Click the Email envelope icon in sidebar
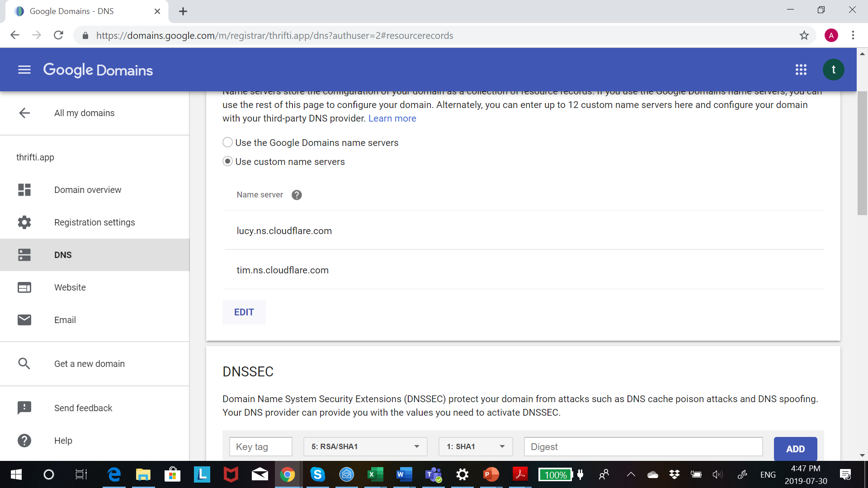Viewport: 868px width, 488px height. tap(24, 320)
